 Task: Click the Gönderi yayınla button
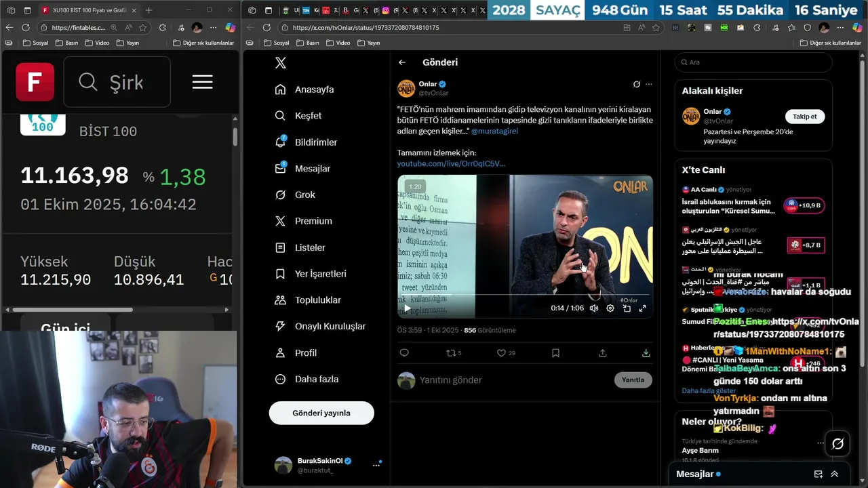[321, 413]
